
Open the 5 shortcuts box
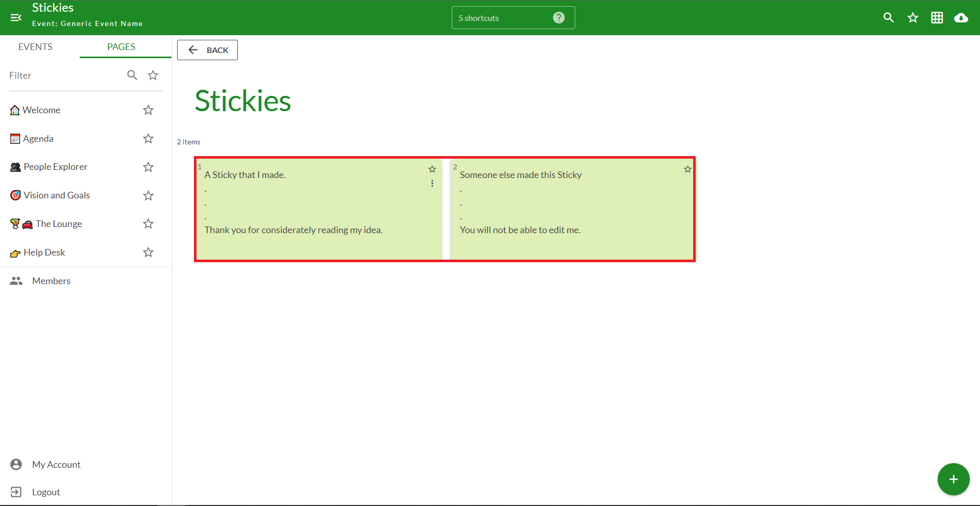click(x=503, y=18)
